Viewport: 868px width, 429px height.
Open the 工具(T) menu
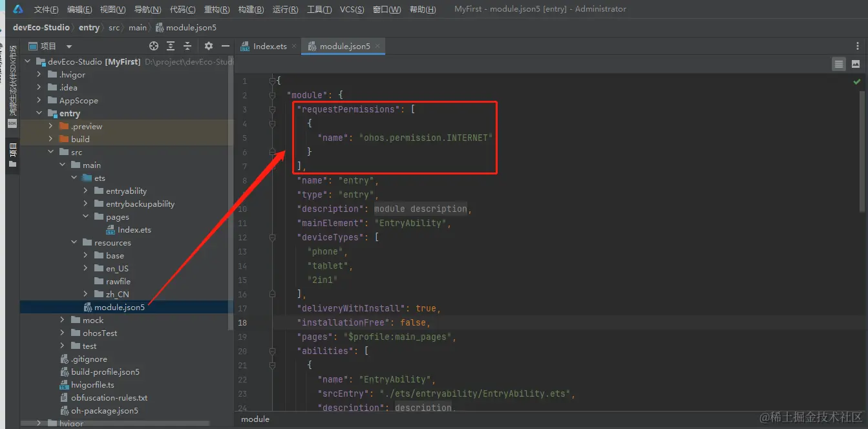(x=319, y=9)
